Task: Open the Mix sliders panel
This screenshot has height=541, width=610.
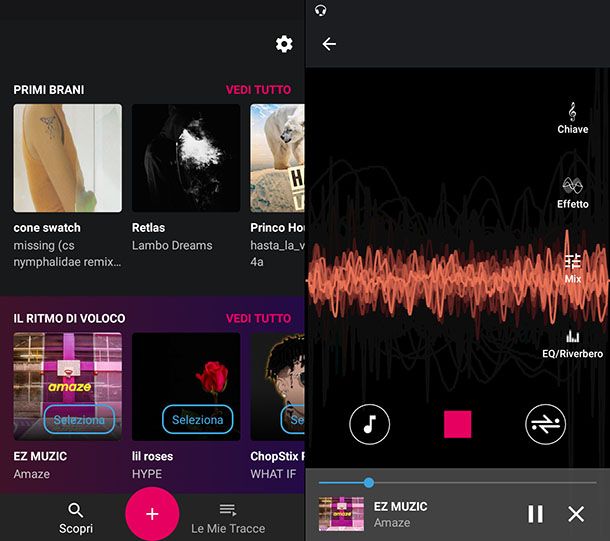Action: click(x=573, y=268)
